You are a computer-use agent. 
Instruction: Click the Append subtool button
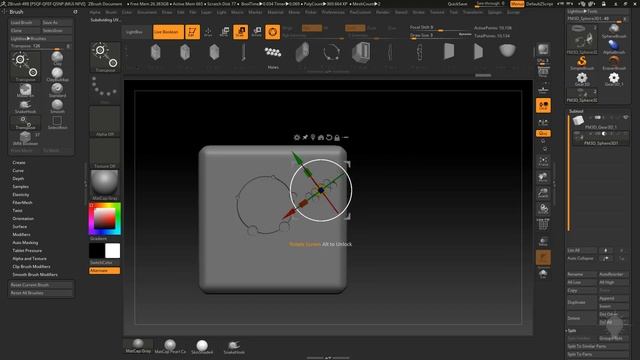[613, 298]
